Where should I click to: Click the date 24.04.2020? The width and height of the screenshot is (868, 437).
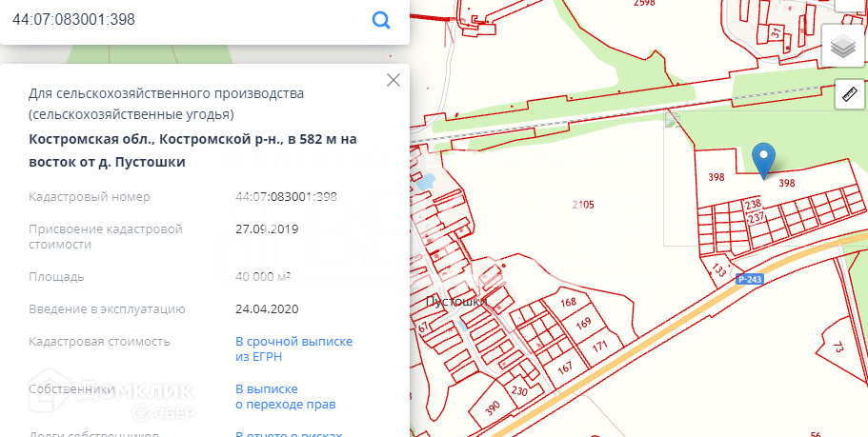pos(267,308)
